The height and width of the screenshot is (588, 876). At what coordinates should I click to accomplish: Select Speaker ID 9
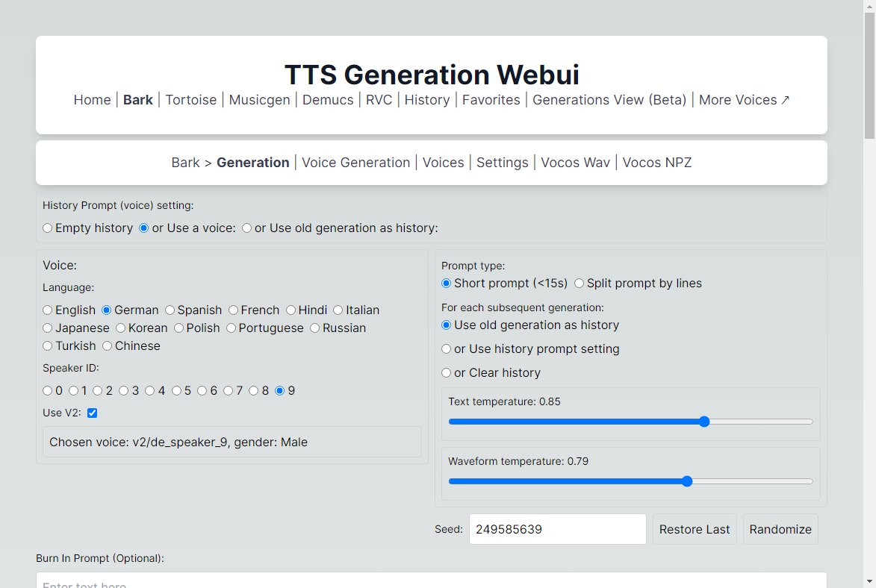click(x=280, y=390)
